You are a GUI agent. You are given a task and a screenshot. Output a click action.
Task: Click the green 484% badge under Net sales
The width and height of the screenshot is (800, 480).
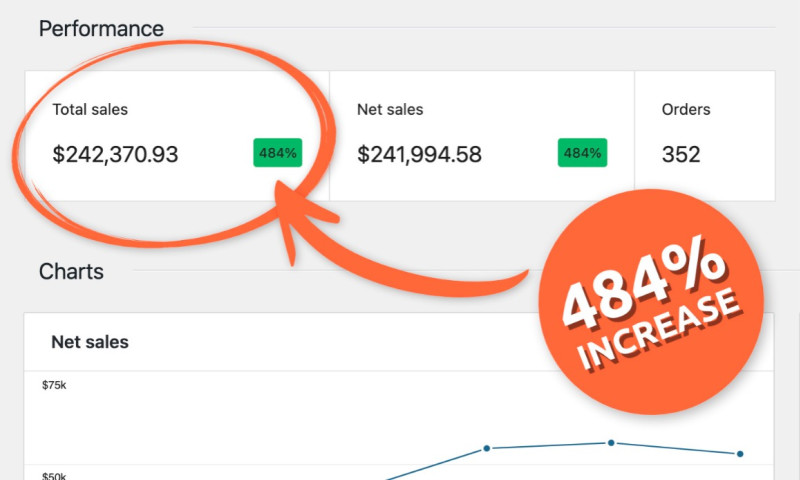582,153
